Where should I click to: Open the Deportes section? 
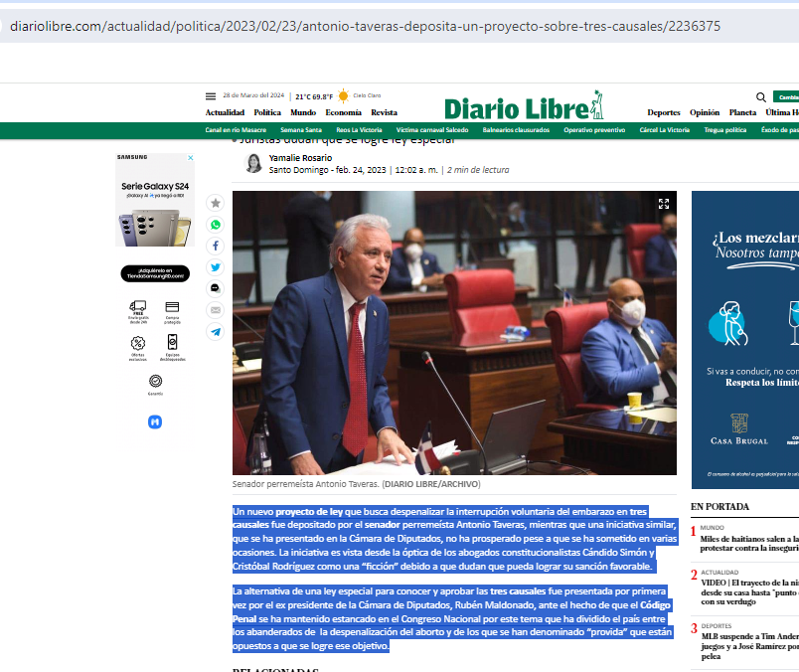[664, 112]
